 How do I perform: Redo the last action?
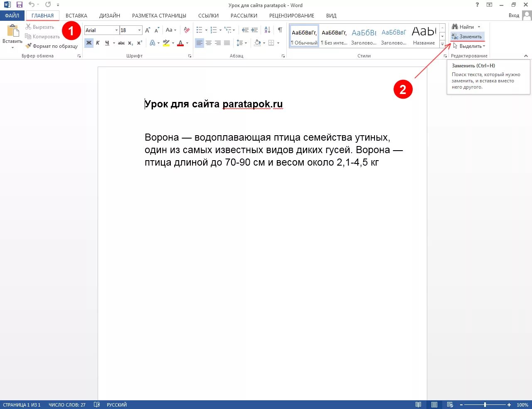(48, 5)
